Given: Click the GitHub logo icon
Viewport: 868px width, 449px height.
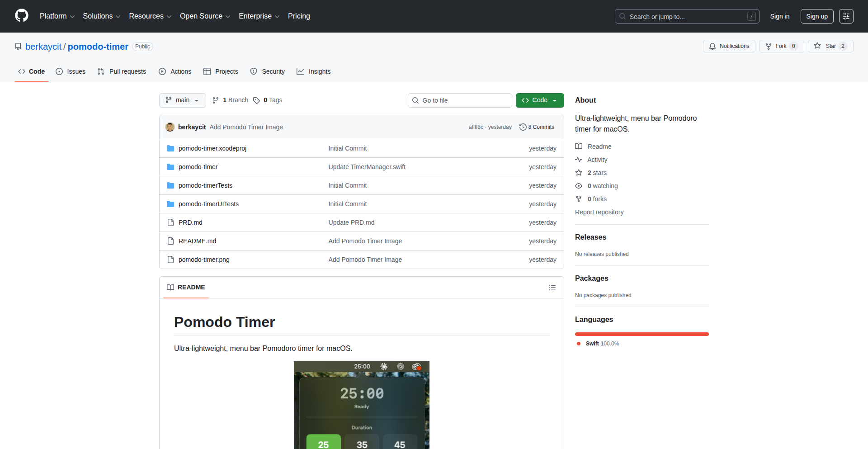Looking at the screenshot, I should [22, 16].
